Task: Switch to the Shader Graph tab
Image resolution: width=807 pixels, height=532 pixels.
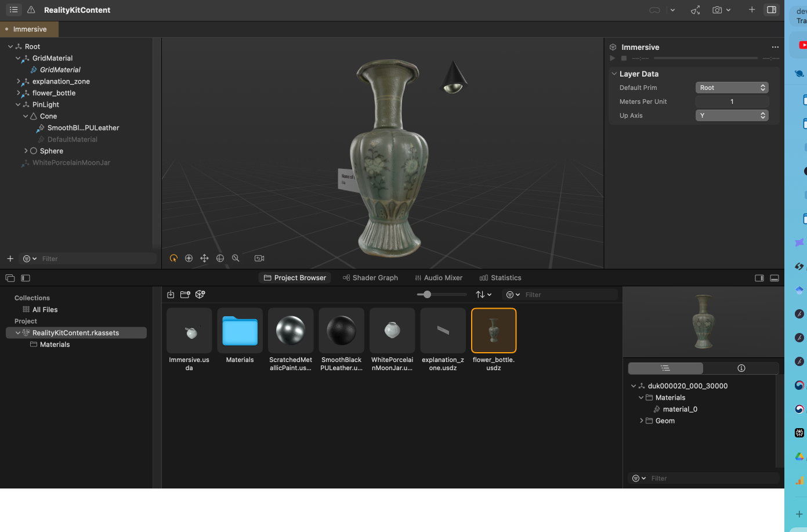Action: point(370,278)
